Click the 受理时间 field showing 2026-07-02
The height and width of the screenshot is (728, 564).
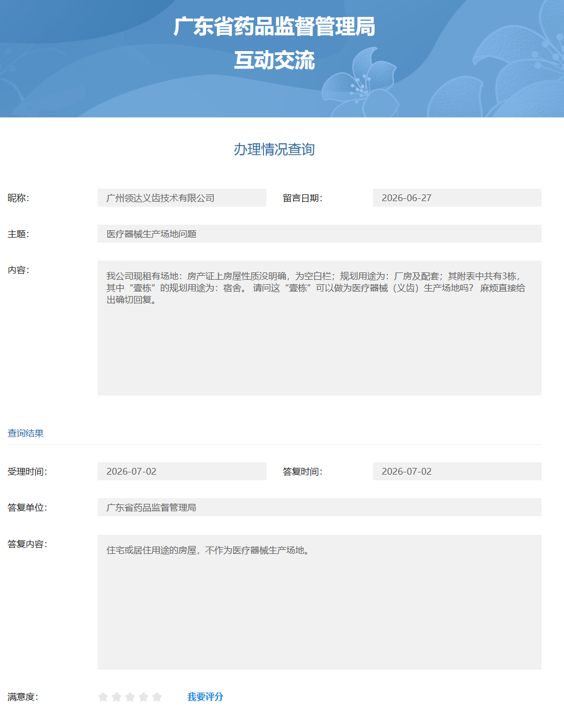[182, 471]
